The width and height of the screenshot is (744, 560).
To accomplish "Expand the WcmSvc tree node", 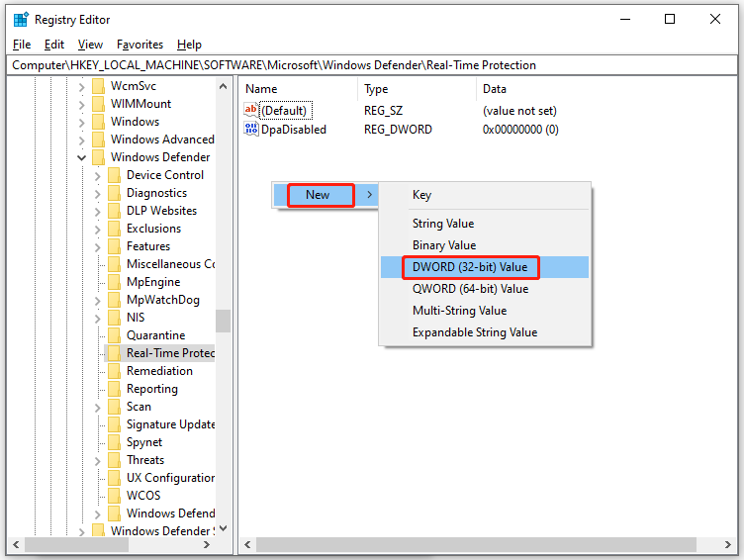I will [81, 87].
